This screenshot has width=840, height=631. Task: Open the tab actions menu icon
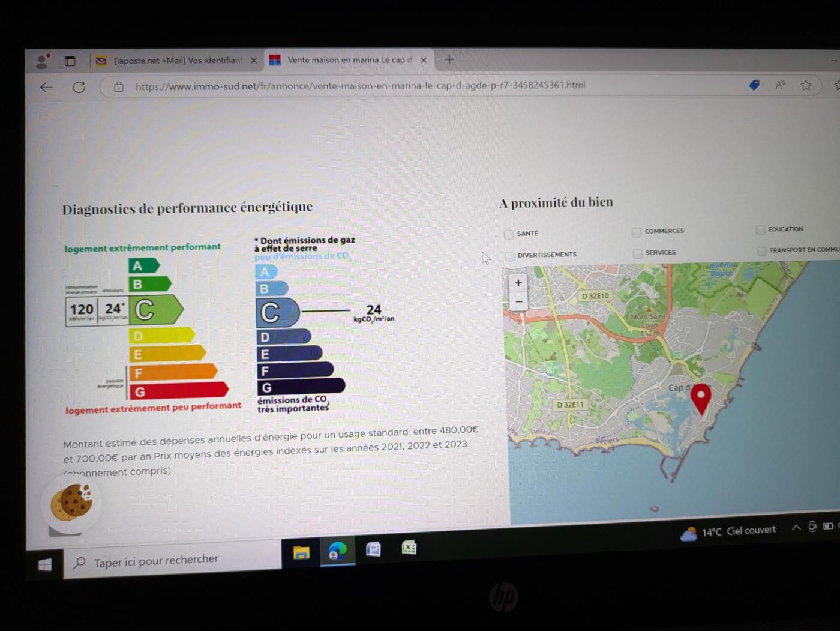click(x=70, y=61)
